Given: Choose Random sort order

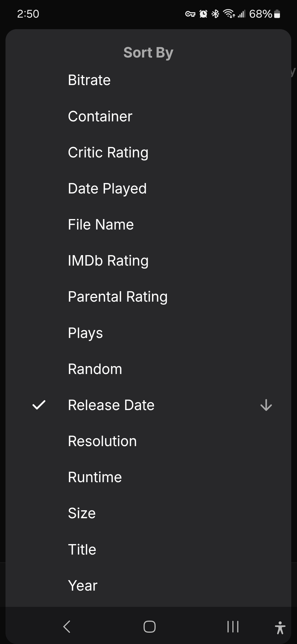Looking at the screenshot, I should click(x=95, y=369).
